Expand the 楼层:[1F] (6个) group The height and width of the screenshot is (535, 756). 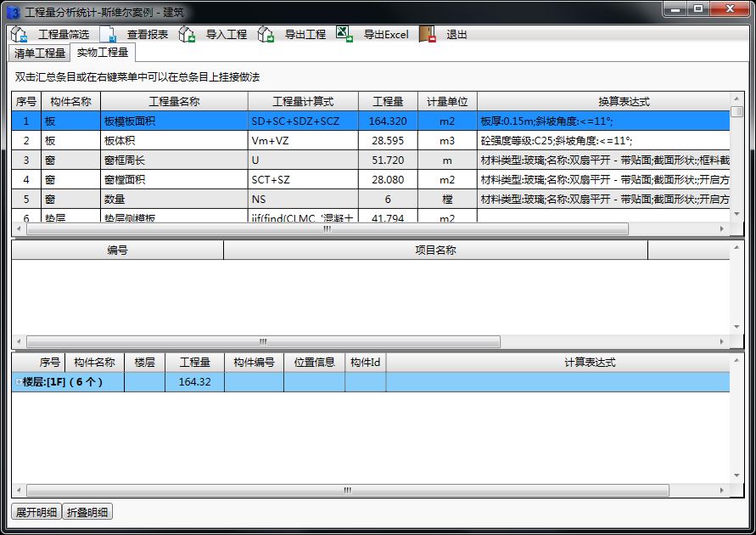(x=19, y=382)
